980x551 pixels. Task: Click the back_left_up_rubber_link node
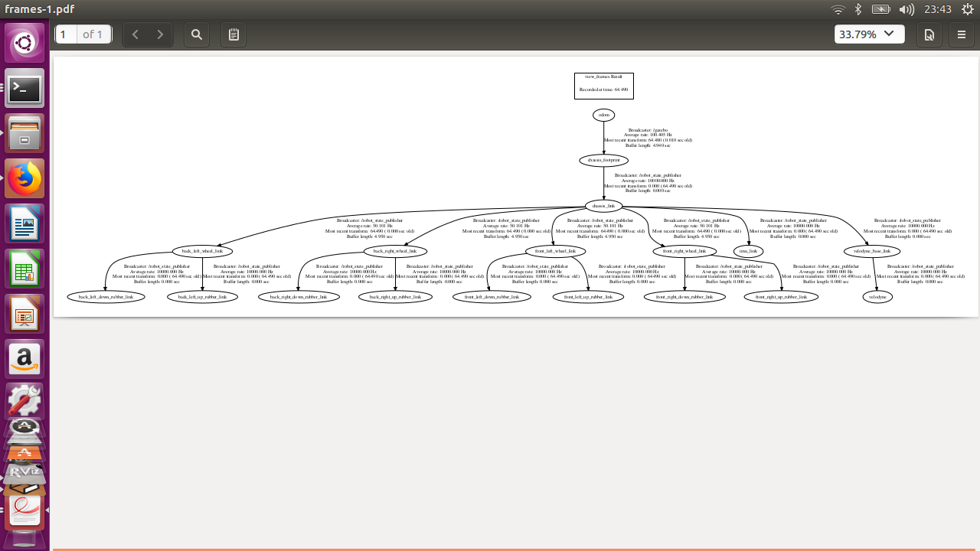tap(202, 296)
